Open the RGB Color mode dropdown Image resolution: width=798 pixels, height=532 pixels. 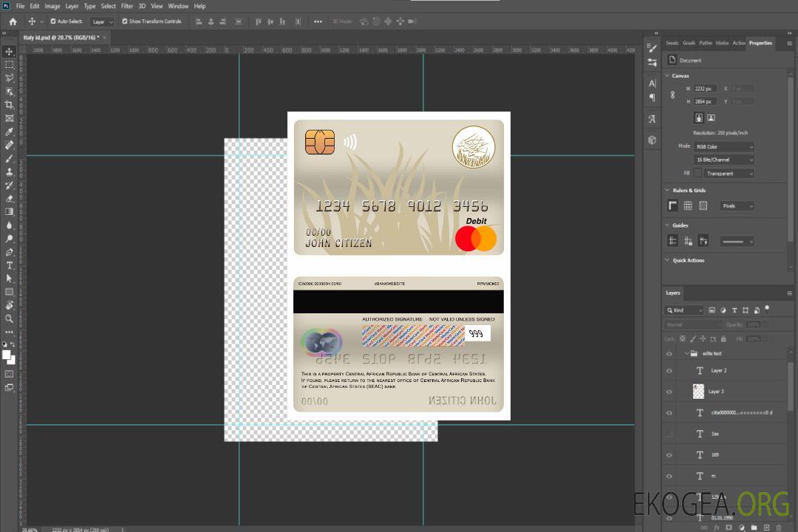pyautogui.click(x=723, y=147)
